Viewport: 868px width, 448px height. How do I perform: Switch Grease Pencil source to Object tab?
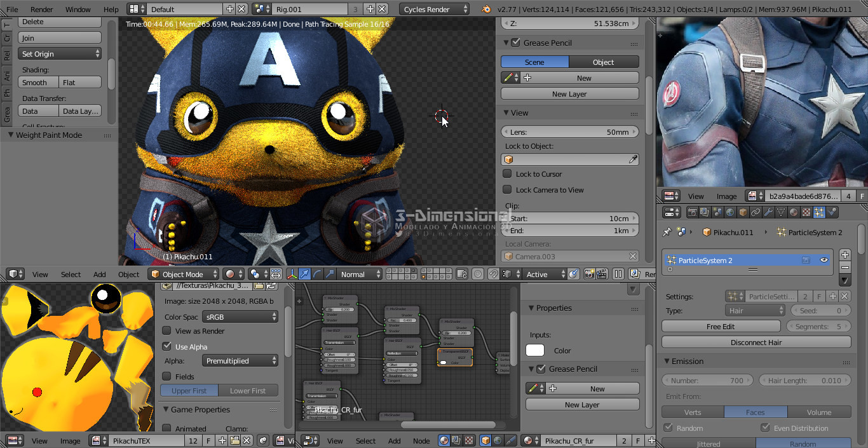(x=603, y=62)
